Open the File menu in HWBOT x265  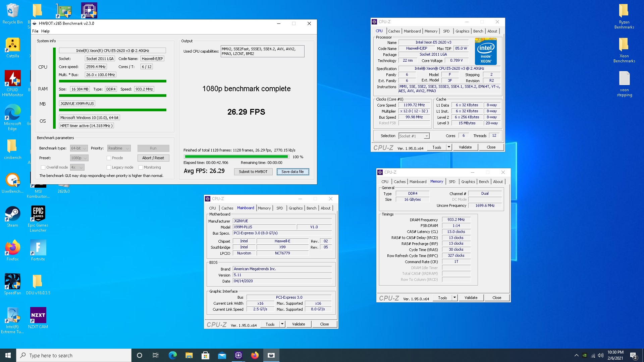[35, 31]
